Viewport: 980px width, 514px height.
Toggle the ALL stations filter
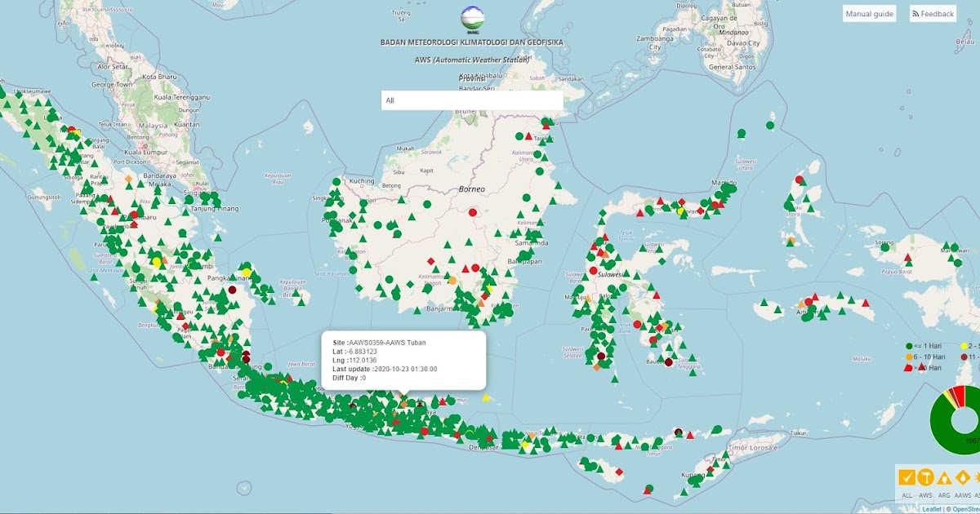pyautogui.click(x=906, y=476)
